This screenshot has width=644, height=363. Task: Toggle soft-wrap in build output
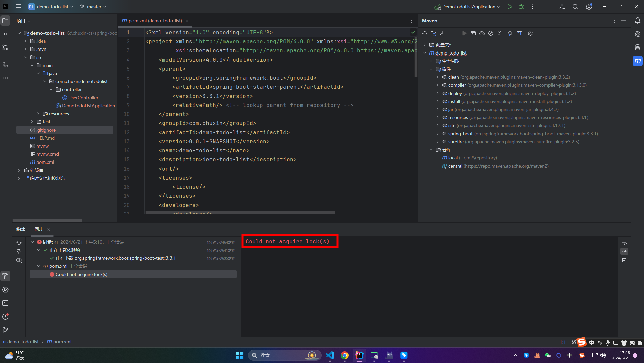point(624,243)
